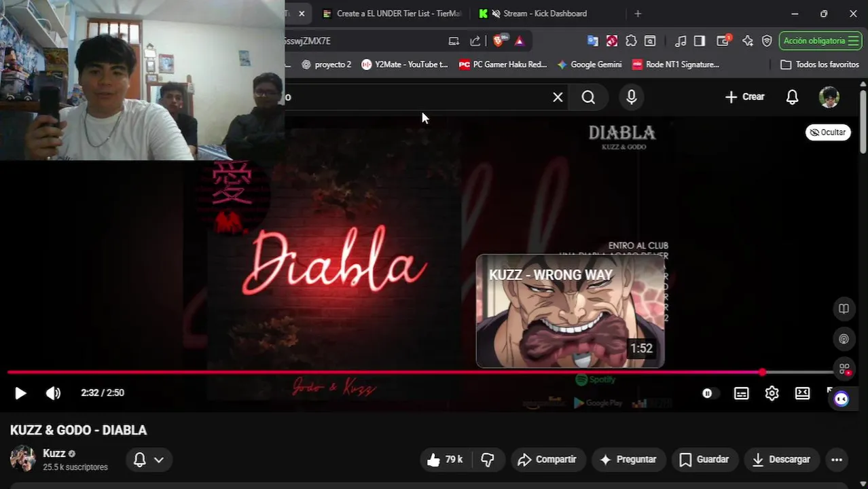868x489 pixels.
Task: Click the Preguntar button
Action: pos(628,460)
